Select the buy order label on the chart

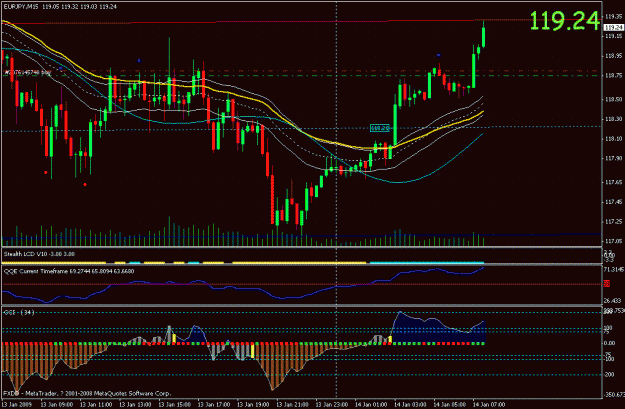pos(26,73)
